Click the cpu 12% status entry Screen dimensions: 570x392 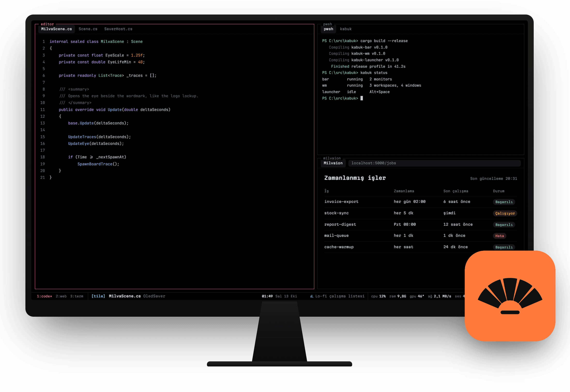378,296
